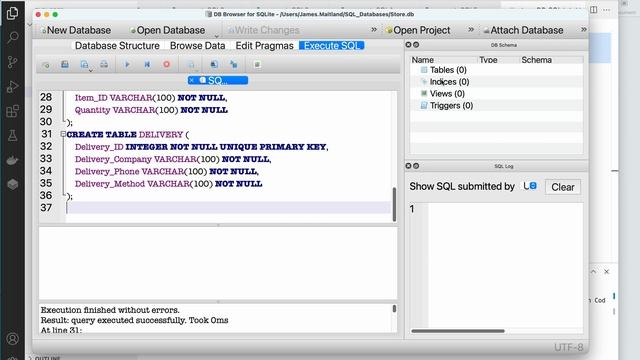Image resolution: width=640 pixels, height=360 pixels.
Task: Open VS Code Search sidebar icon
Action: coord(13,38)
